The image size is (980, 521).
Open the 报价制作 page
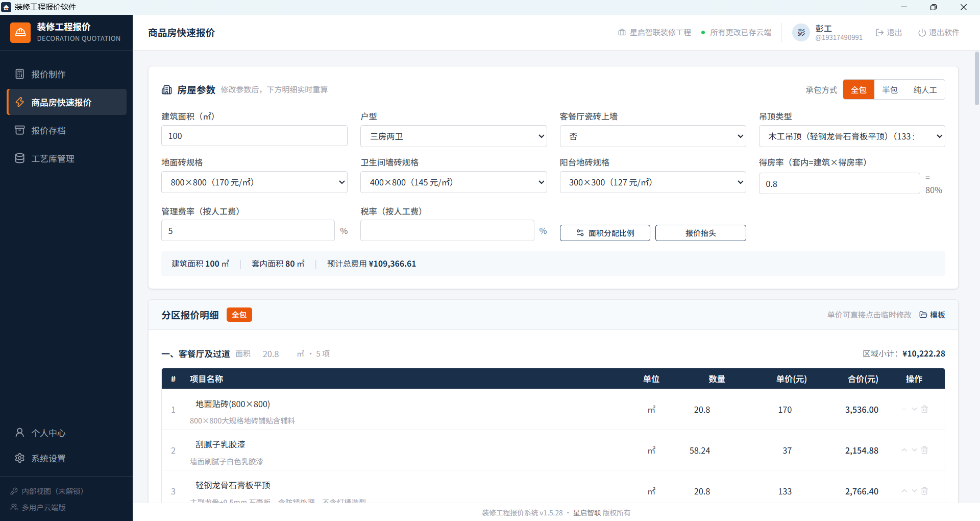pyautogui.click(x=66, y=74)
